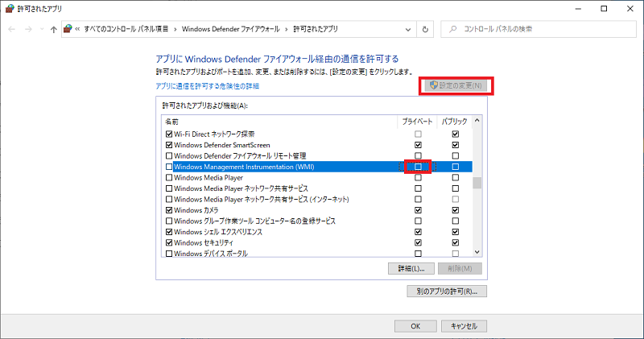Expand the address bar history dropdown
Viewport: 644px width, 339px height.
[407, 29]
